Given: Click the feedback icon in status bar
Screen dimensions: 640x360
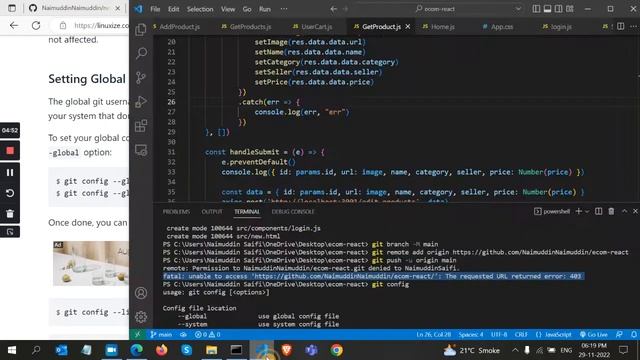Looking at the screenshot, I should 619,334.
